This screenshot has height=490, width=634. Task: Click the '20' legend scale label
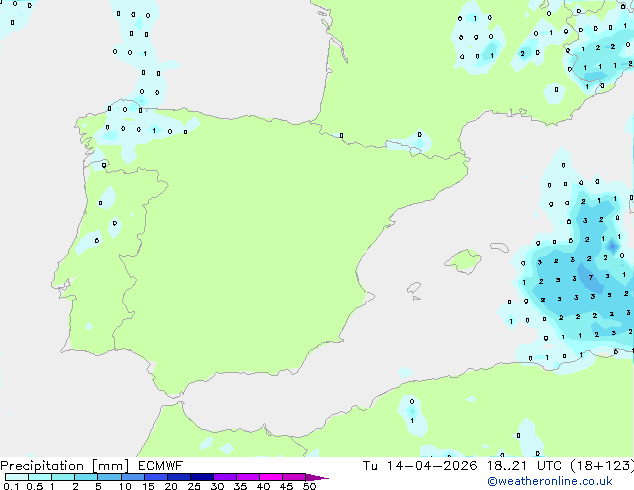(171, 486)
